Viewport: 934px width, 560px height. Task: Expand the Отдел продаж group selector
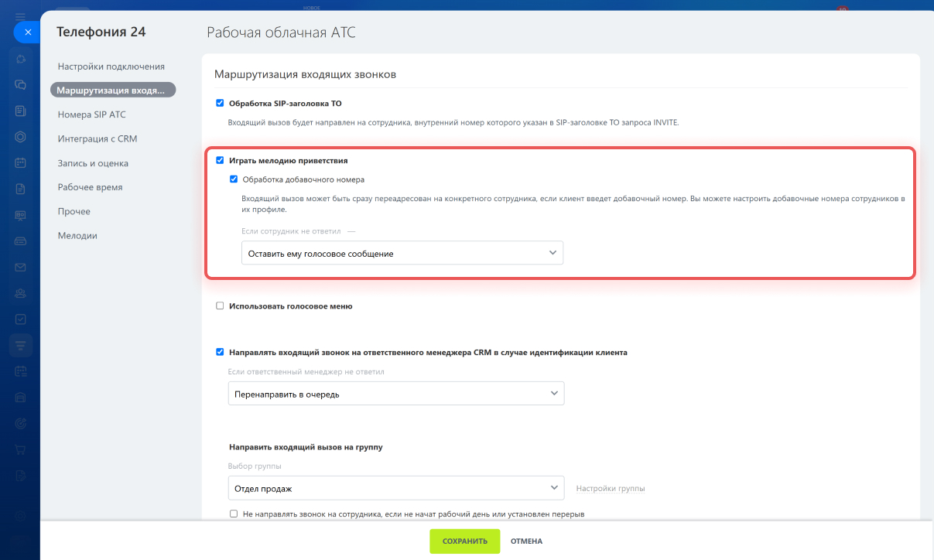[396, 488]
